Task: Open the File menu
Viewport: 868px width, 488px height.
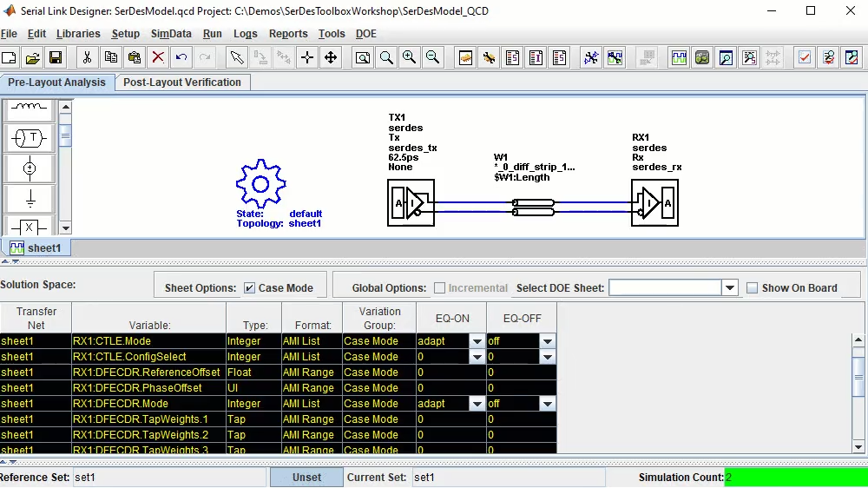Action: click(x=9, y=34)
